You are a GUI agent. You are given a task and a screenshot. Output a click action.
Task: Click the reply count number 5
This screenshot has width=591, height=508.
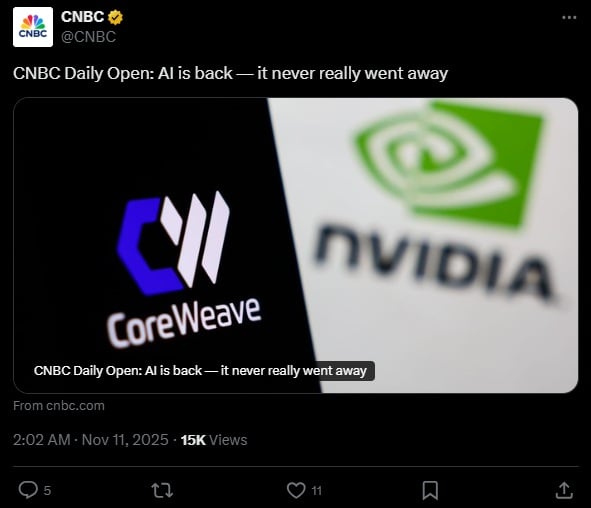(x=47, y=491)
